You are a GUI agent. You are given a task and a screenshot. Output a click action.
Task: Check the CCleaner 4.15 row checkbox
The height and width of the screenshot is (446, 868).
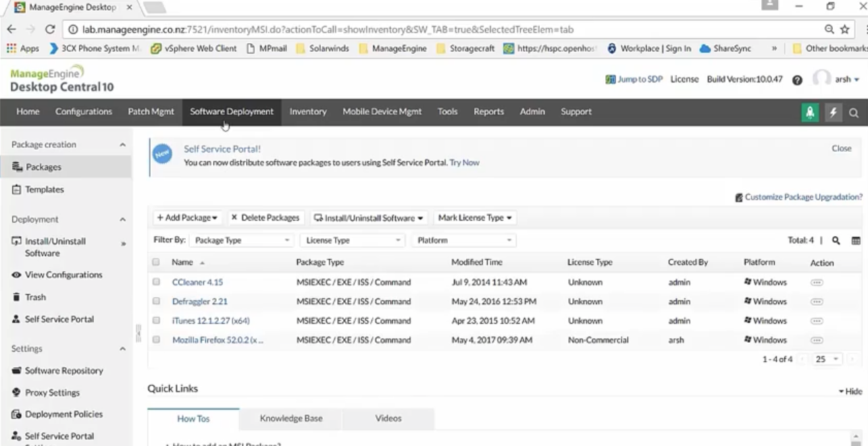tap(156, 282)
